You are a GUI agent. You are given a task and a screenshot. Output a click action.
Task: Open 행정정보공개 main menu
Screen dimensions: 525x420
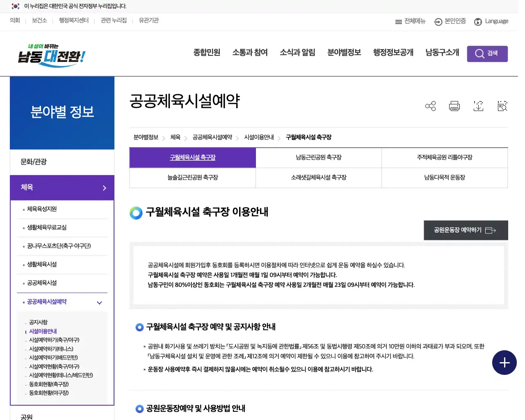[x=393, y=52]
